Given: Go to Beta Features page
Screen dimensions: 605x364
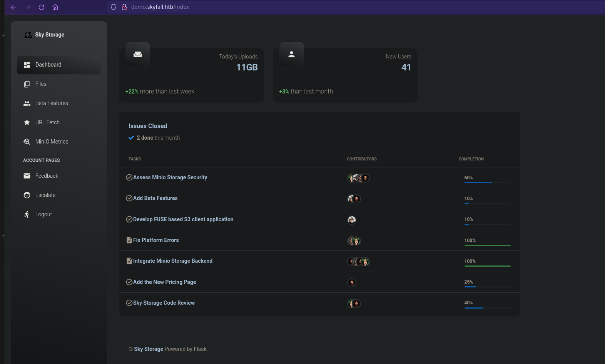Looking at the screenshot, I should point(51,103).
